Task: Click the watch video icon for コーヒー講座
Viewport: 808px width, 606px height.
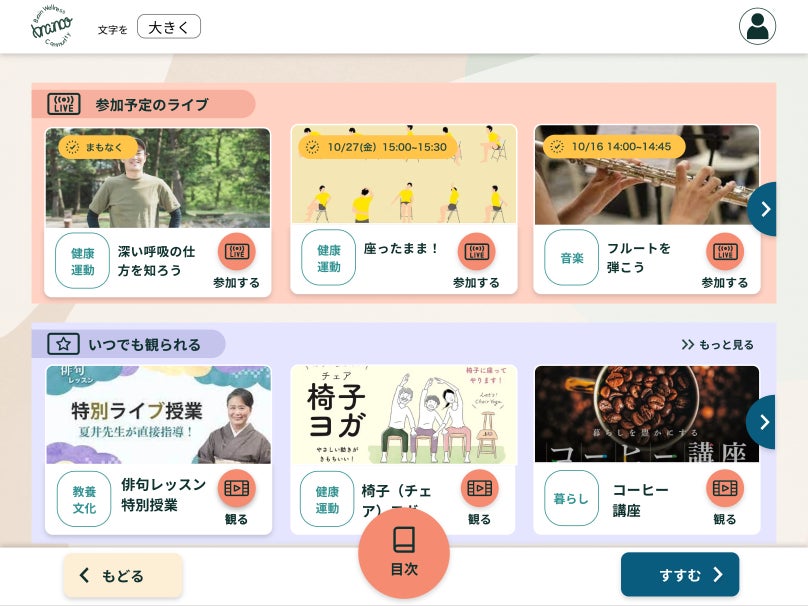Action: (725, 487)
